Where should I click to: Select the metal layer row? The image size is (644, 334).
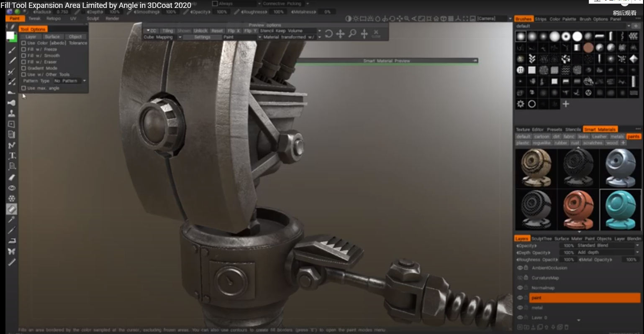(x=585, y=308)
